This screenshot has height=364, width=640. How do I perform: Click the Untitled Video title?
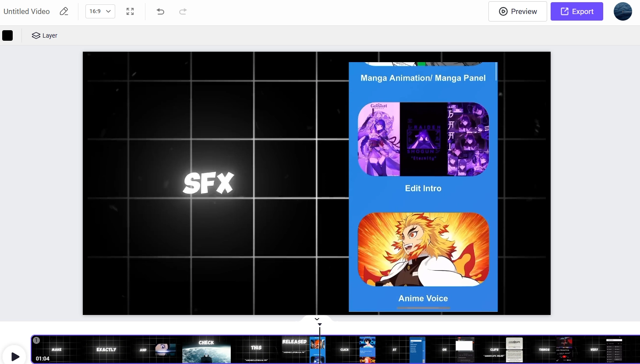(x=27, y=11)
